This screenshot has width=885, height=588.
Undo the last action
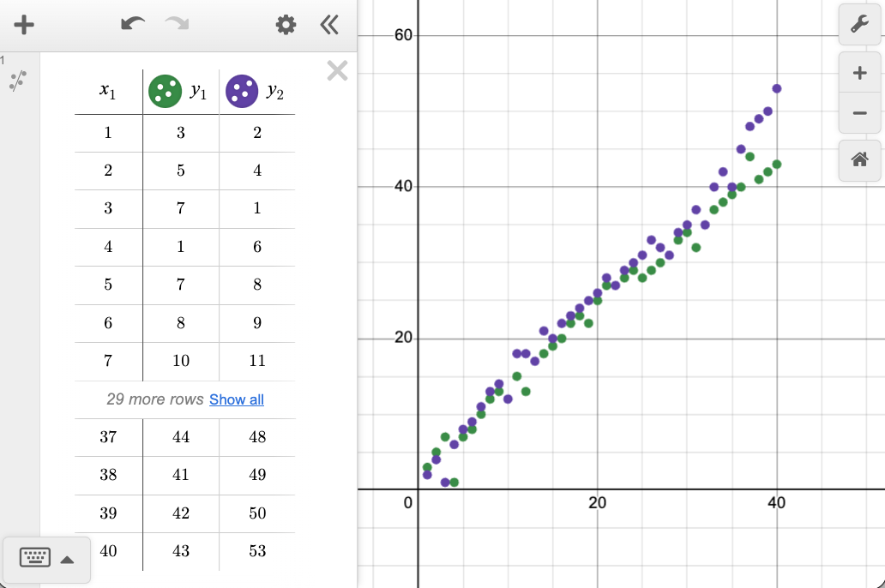click(x=133, y=25)
